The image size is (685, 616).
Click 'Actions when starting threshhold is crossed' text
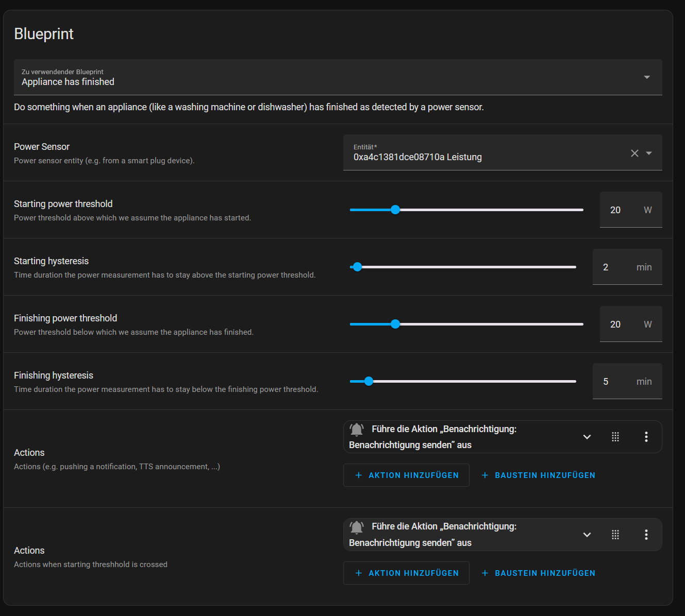click(91, 564)
